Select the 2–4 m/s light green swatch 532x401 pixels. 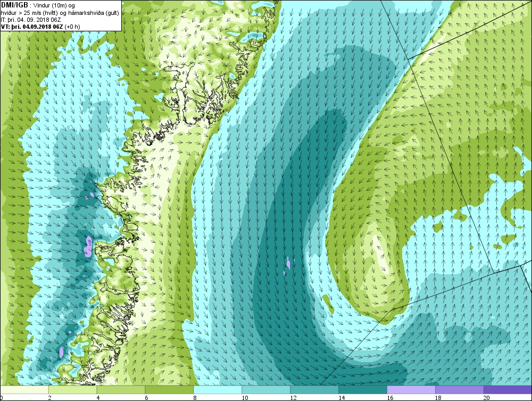click(72, 389)
